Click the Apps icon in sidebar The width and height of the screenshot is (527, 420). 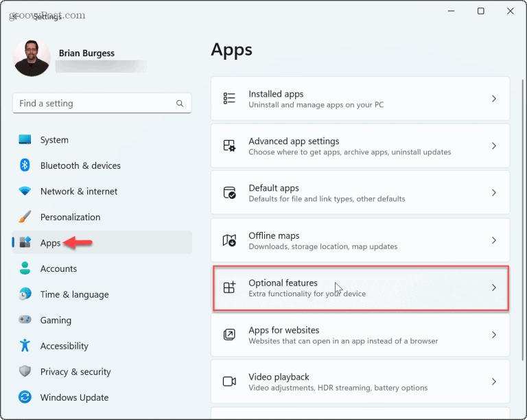pos(25,242)
